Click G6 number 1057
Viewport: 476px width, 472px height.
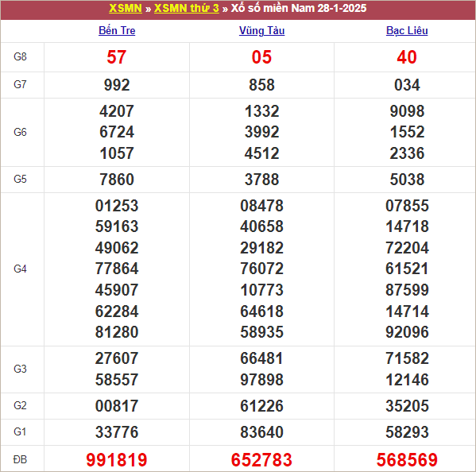[x=117, y=153]
